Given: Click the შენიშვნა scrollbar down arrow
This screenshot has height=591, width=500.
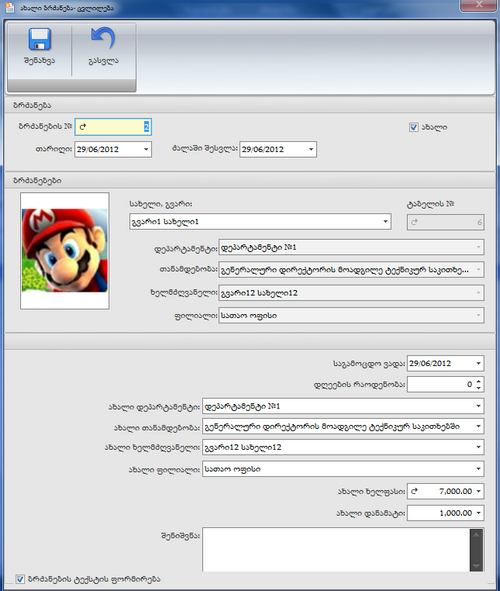Looking at the screenshot, I should coord(476,566).
